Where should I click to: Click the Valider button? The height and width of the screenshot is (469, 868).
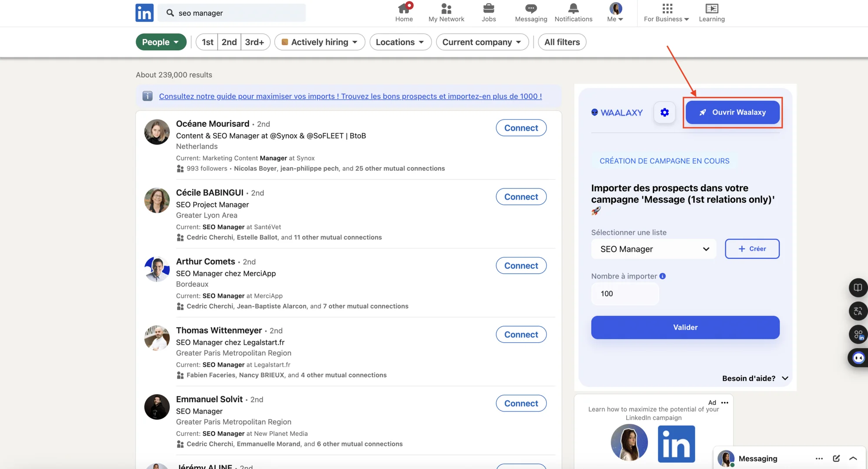(x=685, y=327)
